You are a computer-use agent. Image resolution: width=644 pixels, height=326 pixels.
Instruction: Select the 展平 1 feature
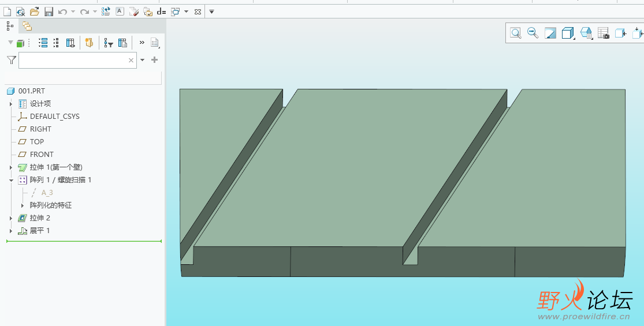pos(40,231)
